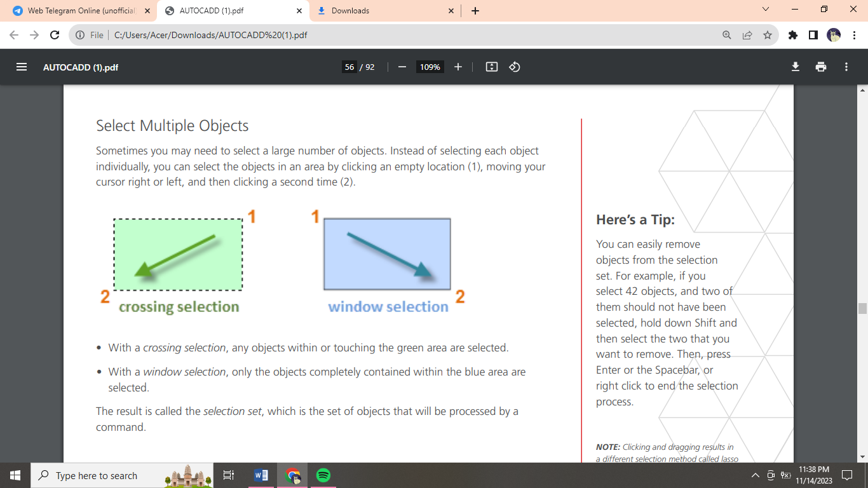Screen dimensions: 868x488
Task: Go forward in browser history
Action: (x=34, y=35)
